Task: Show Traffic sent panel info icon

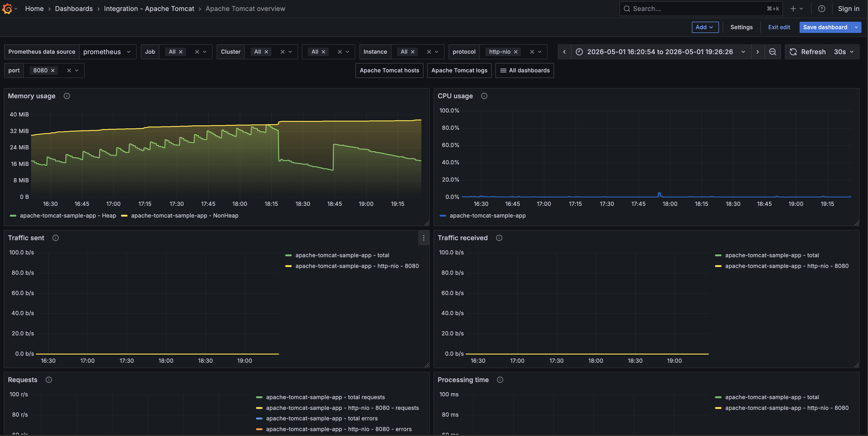Action: pos(56,238)
